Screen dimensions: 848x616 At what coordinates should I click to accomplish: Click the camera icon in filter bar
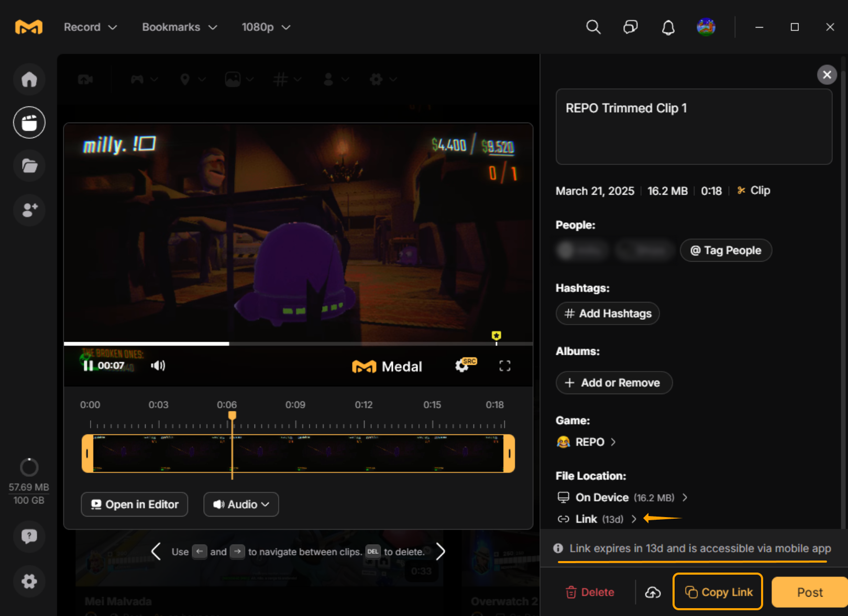pyautogui.click(x=85, y=80)
